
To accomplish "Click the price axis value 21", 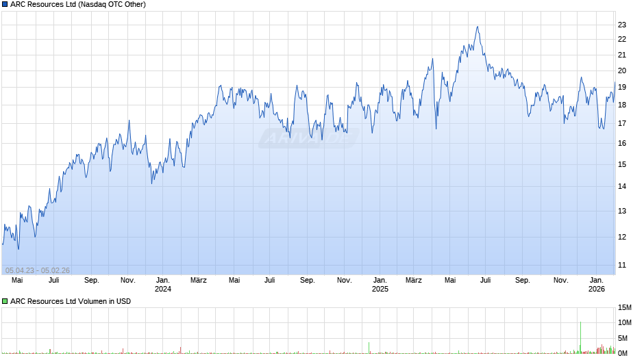I will pyautogui.click(x=622, y=55).
